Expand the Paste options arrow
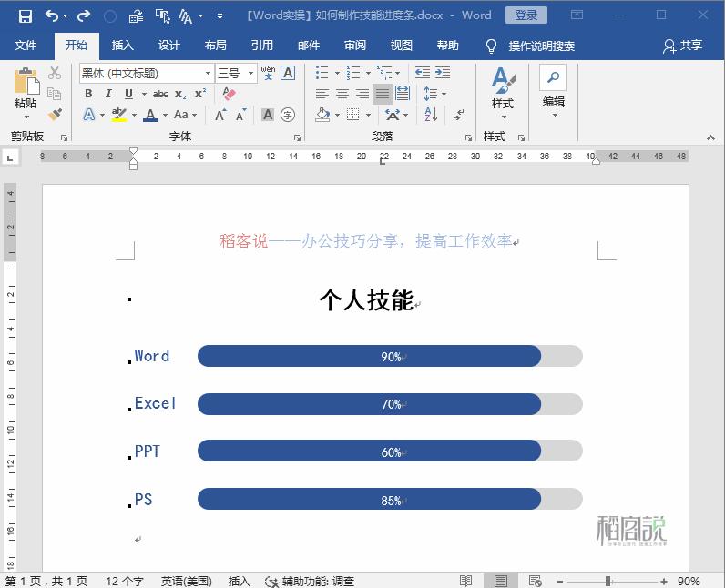 point(26,117)
